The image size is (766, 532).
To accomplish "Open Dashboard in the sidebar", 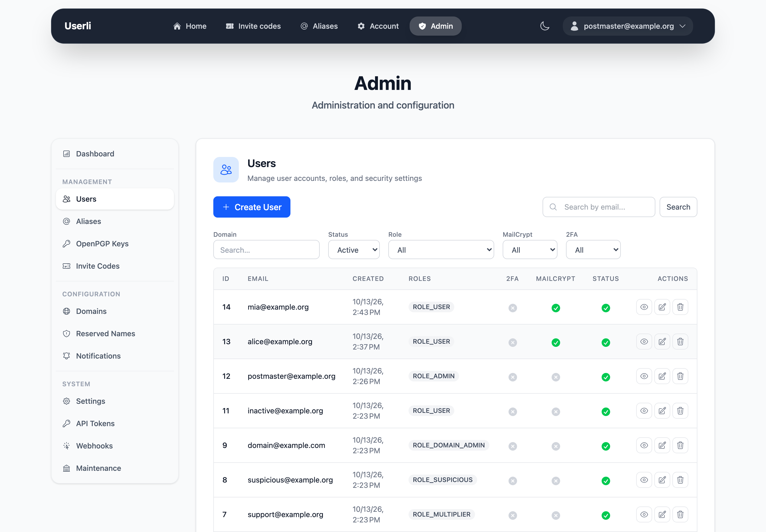I will pyautogui.click(x=115, y=154).
